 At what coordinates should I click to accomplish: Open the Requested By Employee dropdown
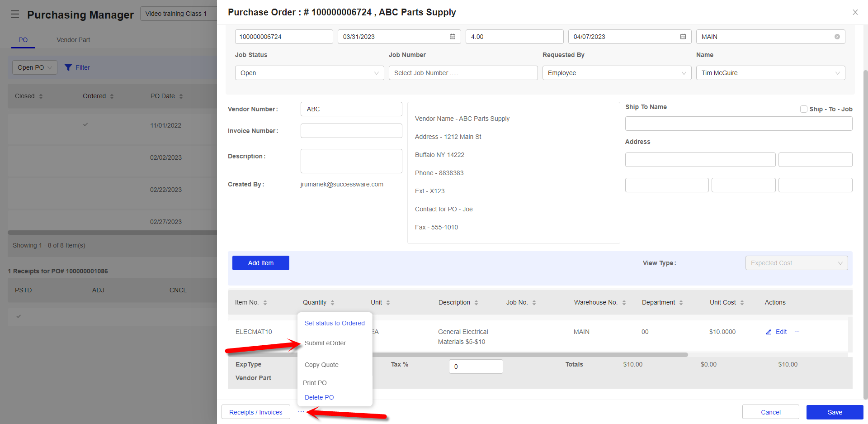(616, 73)
